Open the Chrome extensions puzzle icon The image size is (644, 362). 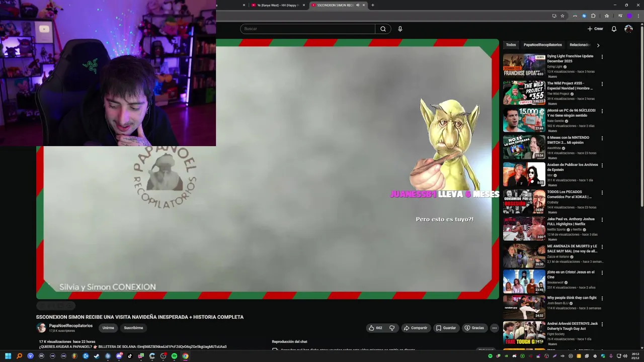pyautogui.click(x=593, y=16)
